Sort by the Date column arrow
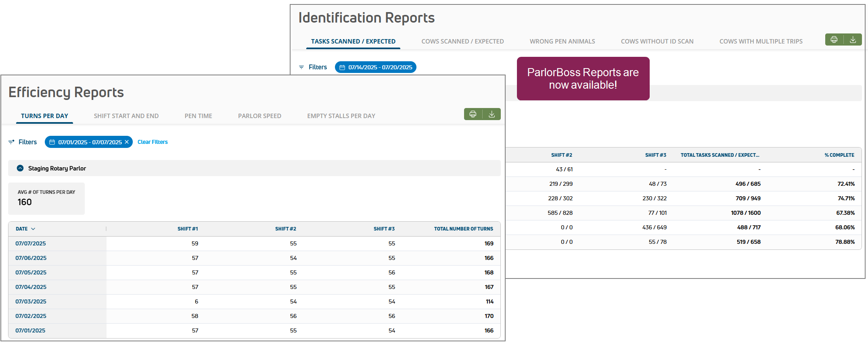This screenshot has height=347, width=868. pos(33,229)
